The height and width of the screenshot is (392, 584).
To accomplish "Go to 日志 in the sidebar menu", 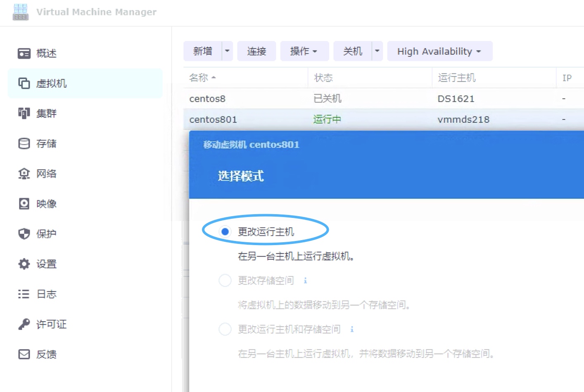I will (46, 294).
